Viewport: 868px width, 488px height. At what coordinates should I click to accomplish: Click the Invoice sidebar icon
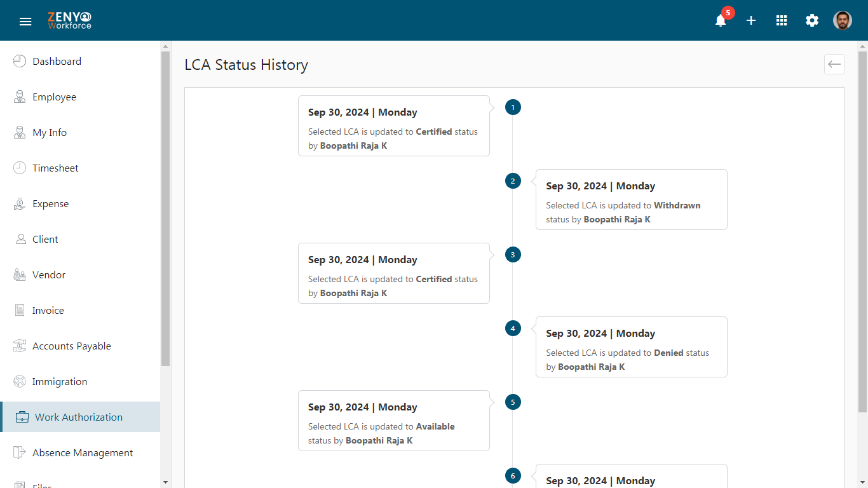[x=20, y=311]
